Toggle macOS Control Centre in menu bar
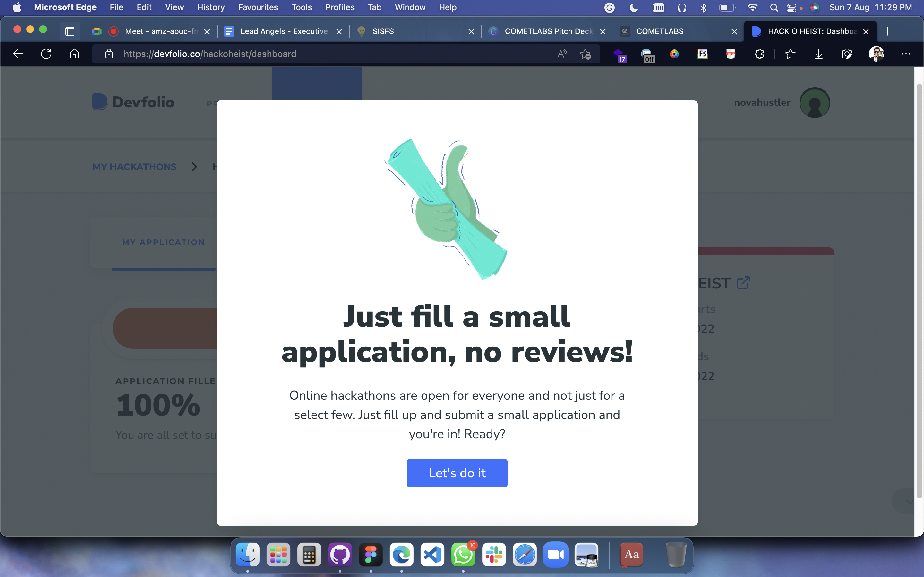This screenshot has width=924, height=577. pyautogui.click(x=791, y=8)
